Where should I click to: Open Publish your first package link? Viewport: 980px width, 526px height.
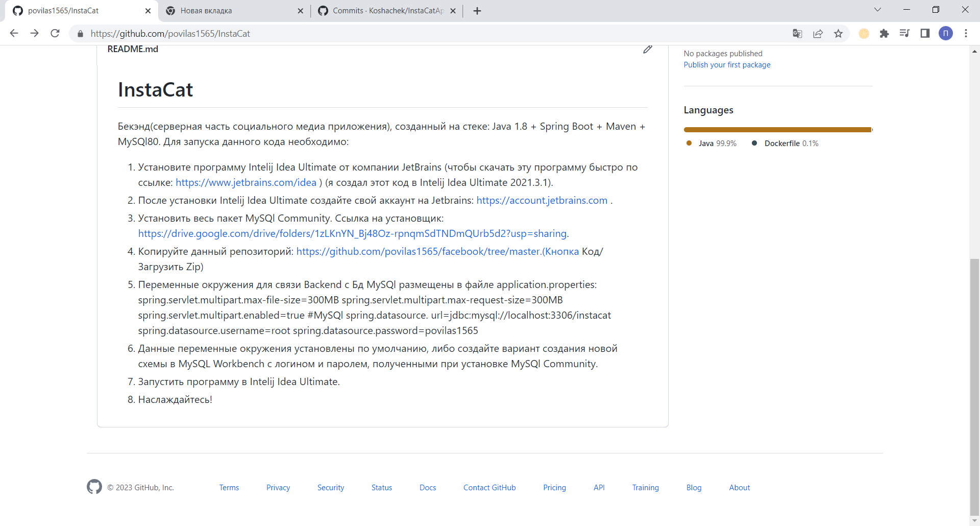point(727,65)
